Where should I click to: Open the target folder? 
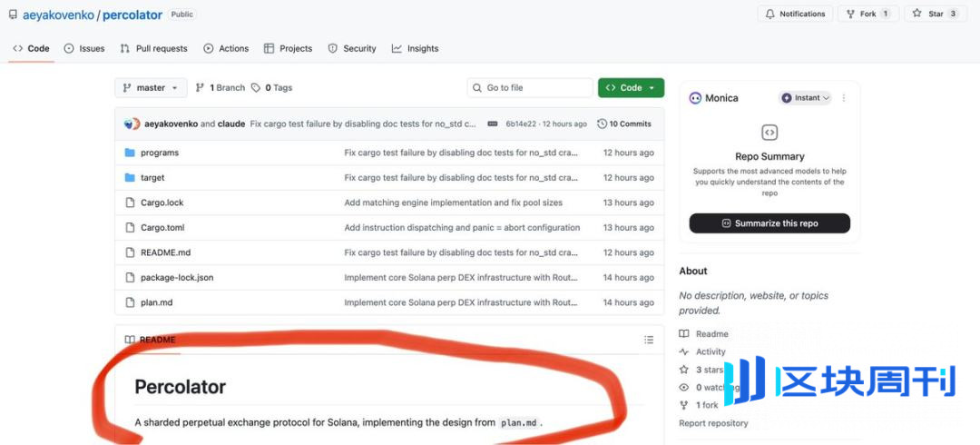(x=152, y=178)
